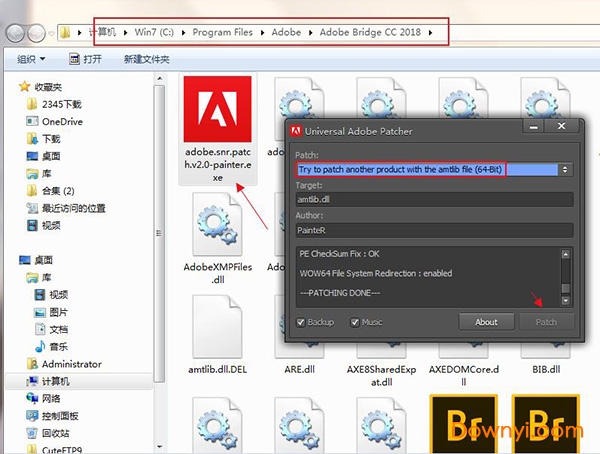The width and height of the screenshot is (600, 454).
Task: Close the Universal Adobe Patcher window
Action: pos(564,129)
